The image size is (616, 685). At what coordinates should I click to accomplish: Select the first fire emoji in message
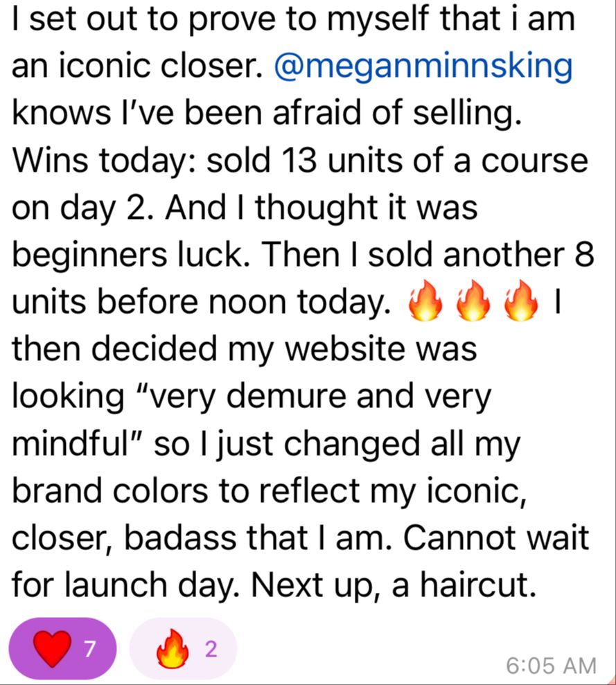pos(425,301)
